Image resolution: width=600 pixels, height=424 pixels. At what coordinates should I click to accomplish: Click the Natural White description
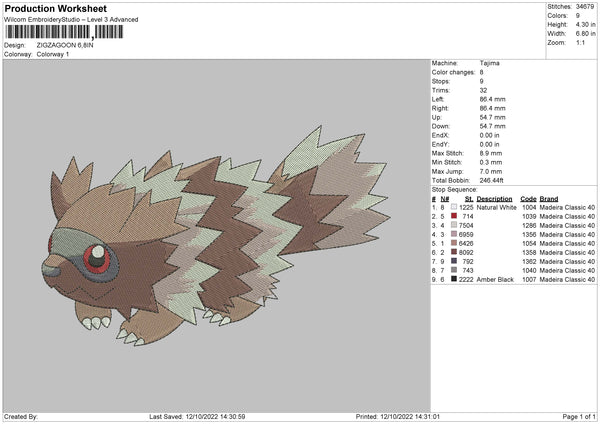tap(497, 207)
